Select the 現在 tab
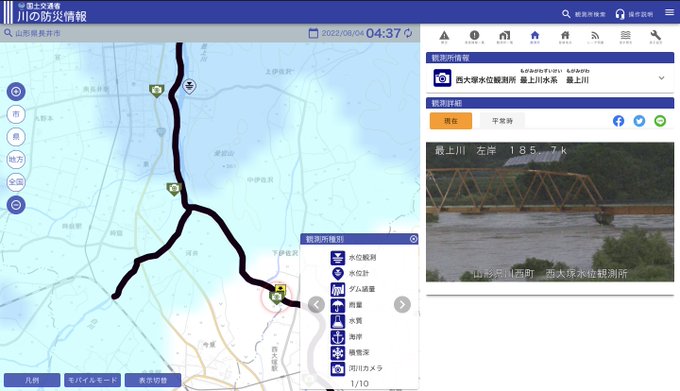The width and height of the screenshot is (680, 391). pyautogui.click(x=451, y=121)
